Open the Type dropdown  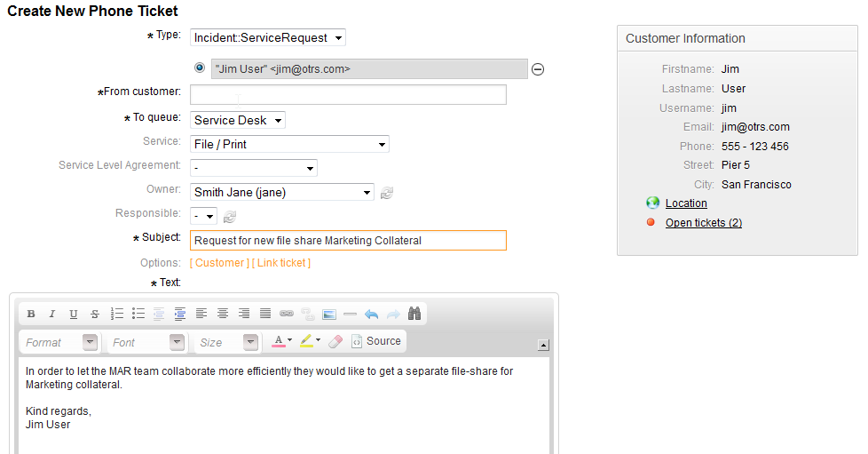268,37
